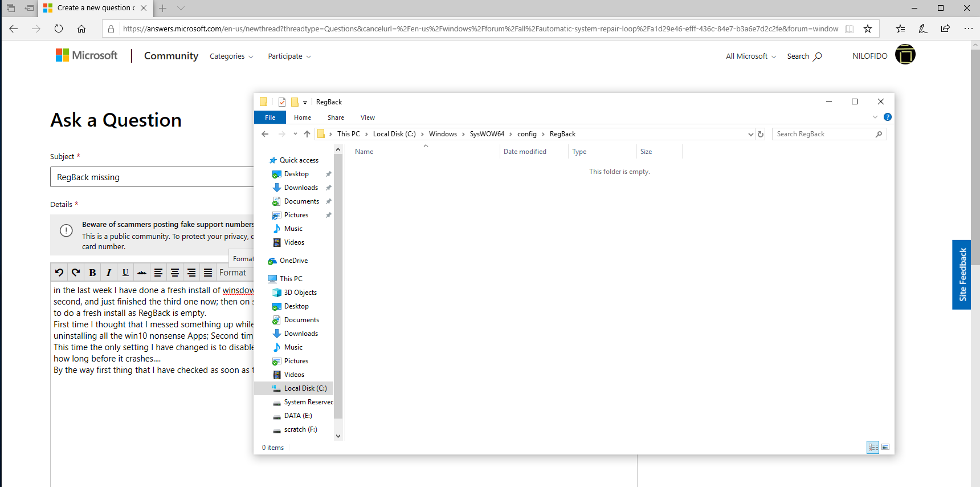Open a new browser tab
Viewport: 980px width, 487px height.
(163, 8)
